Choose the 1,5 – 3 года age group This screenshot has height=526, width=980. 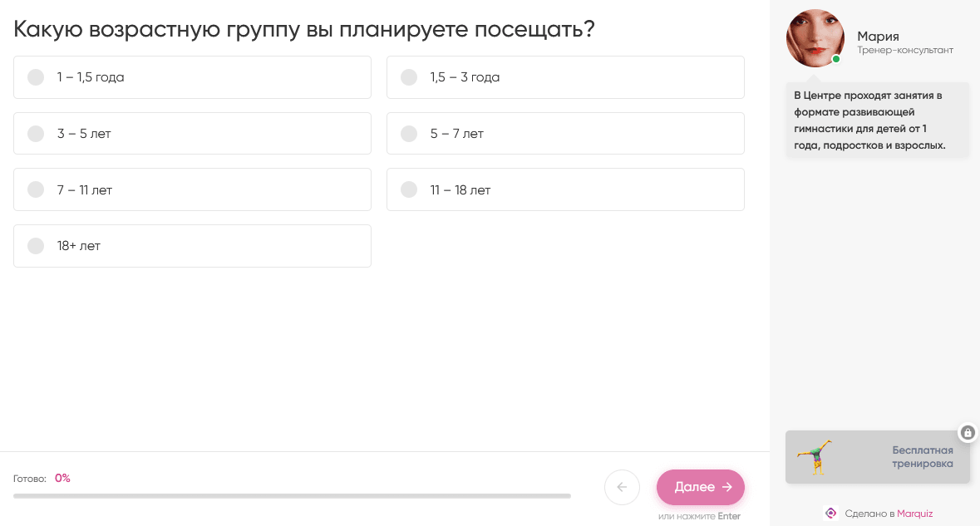tap(409, 77)
